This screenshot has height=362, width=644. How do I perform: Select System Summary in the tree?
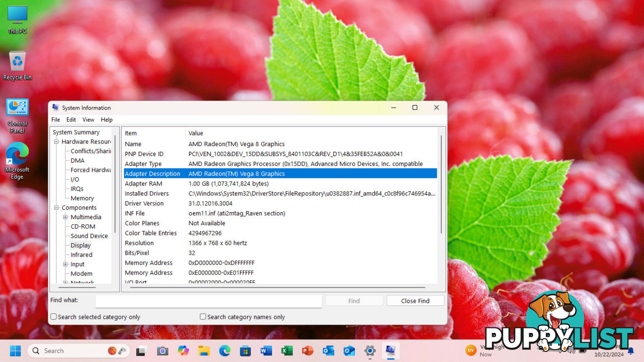click(76, 132)
